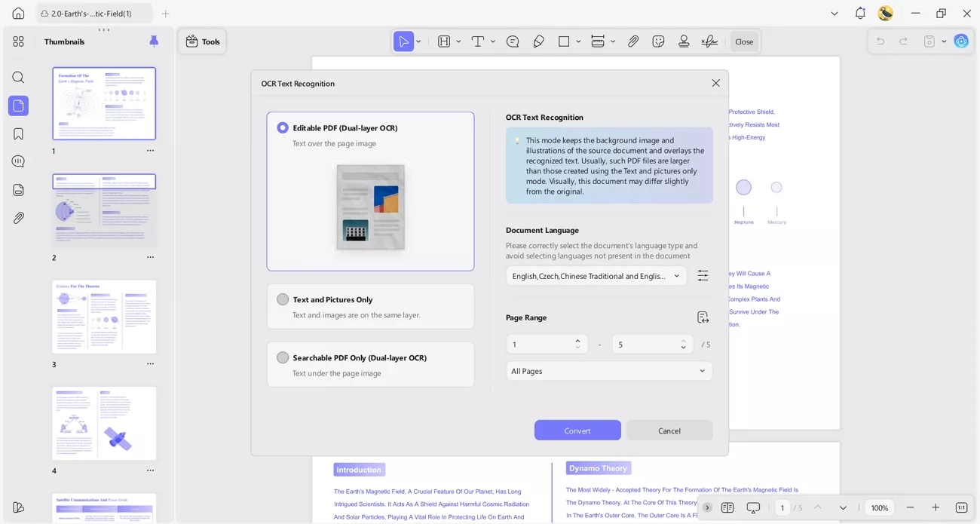
Task: Select Editable PDF (Dual-layer OCR) mode
Action: tap(283, 127)
